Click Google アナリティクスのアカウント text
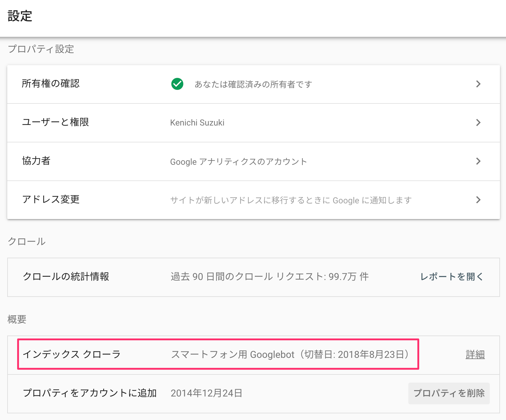This screenshot has height=420, width=506. (x=239, y=161)
